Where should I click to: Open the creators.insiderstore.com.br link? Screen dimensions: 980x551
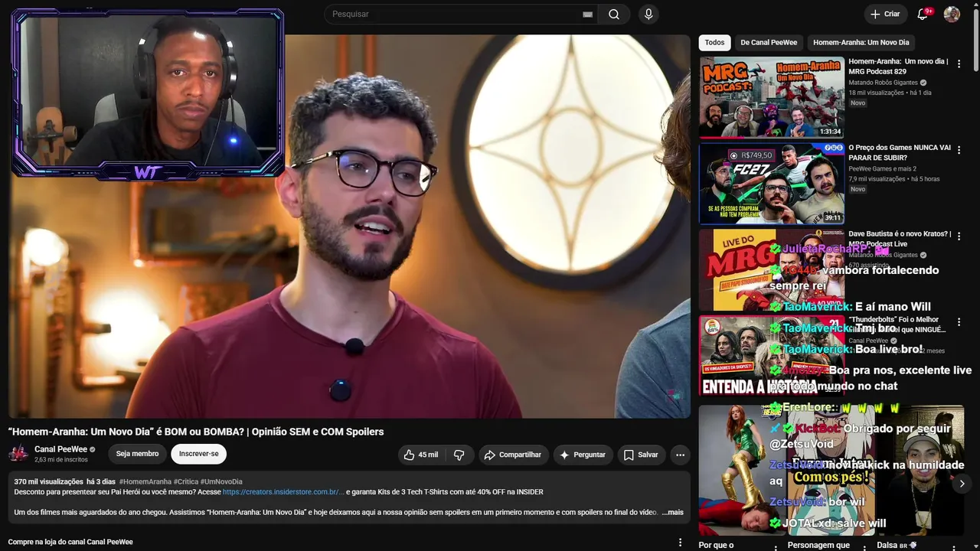point(283,492)
